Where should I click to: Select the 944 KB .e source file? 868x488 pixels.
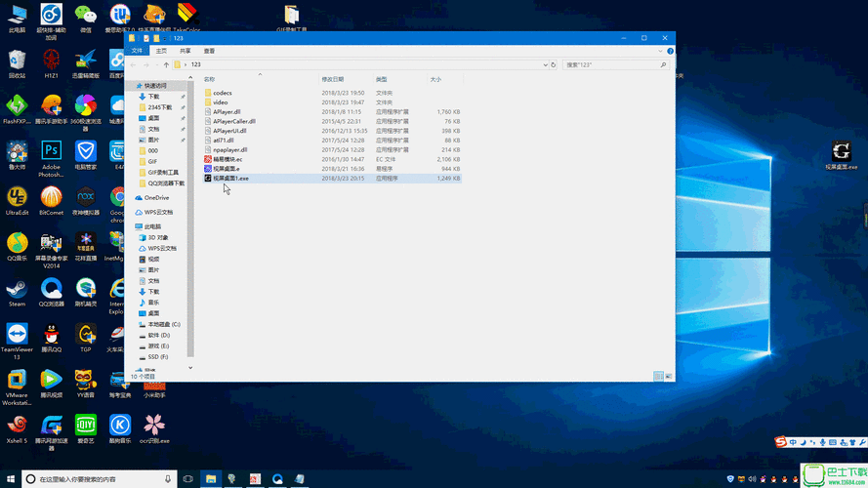click(227, 169)
